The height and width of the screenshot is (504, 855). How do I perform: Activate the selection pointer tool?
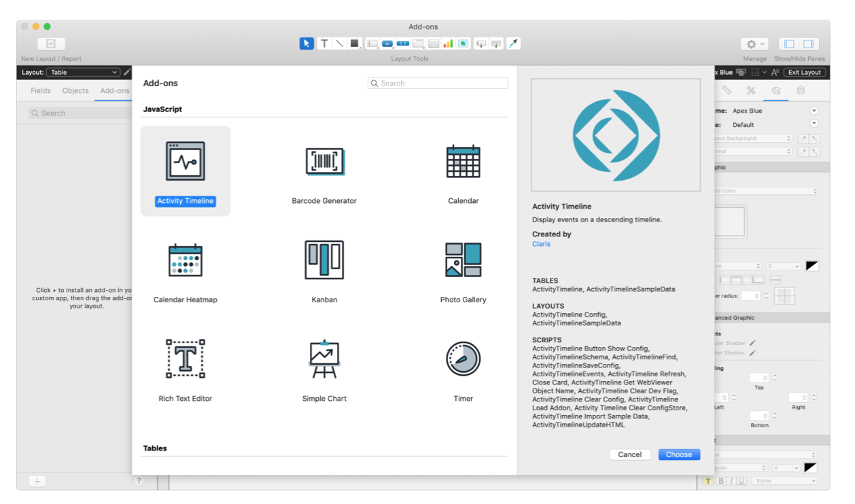coord(307,43)
